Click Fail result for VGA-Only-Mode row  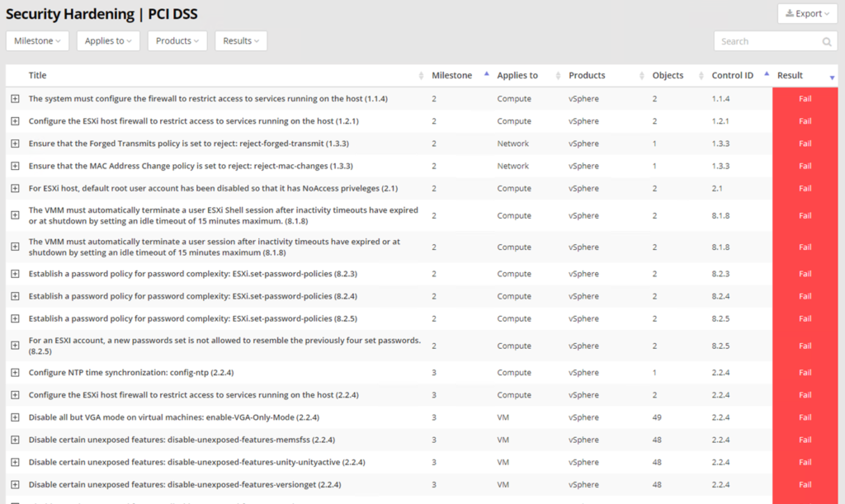(x=805, y=417)
